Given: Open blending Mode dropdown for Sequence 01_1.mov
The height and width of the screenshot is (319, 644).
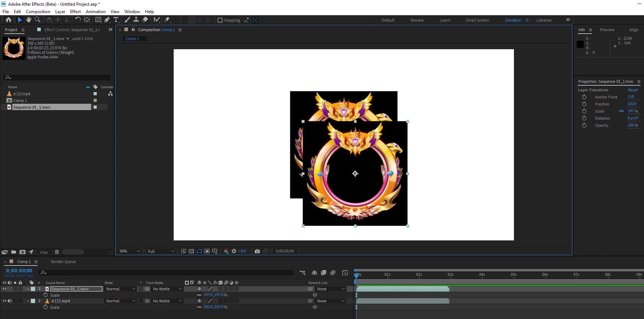Looking at the screenshot, I should 121,289.
